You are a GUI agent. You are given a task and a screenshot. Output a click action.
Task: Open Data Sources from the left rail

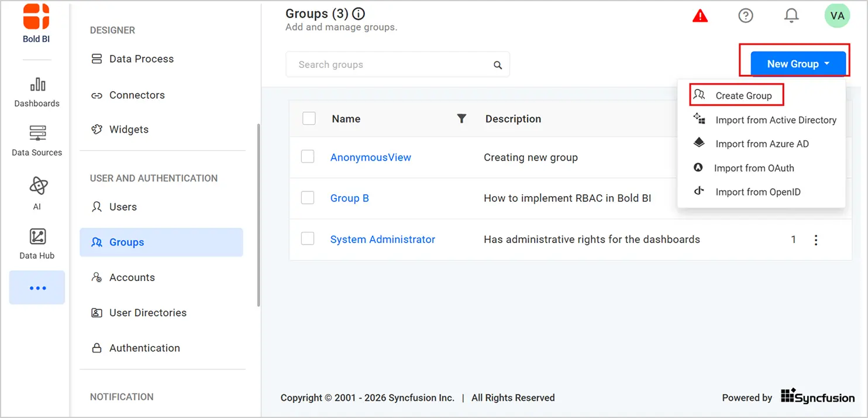pyautogui.click(x=37, y=141)
